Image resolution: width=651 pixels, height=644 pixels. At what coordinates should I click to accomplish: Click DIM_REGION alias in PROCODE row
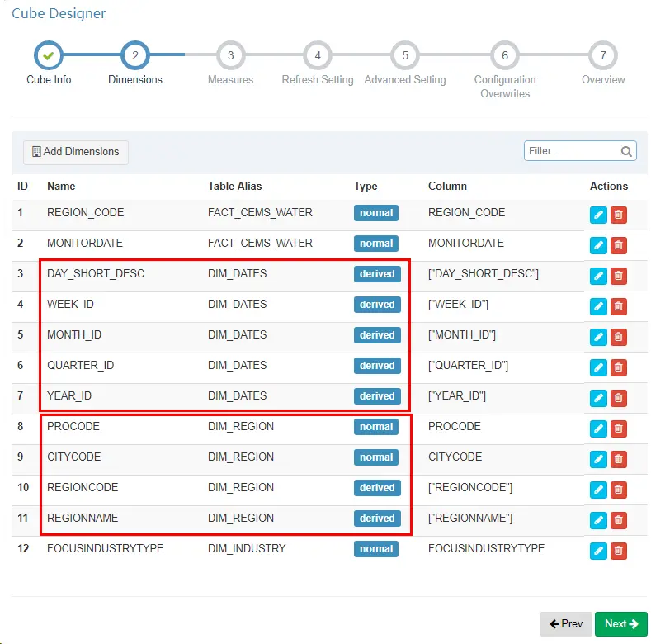(241, 426)
